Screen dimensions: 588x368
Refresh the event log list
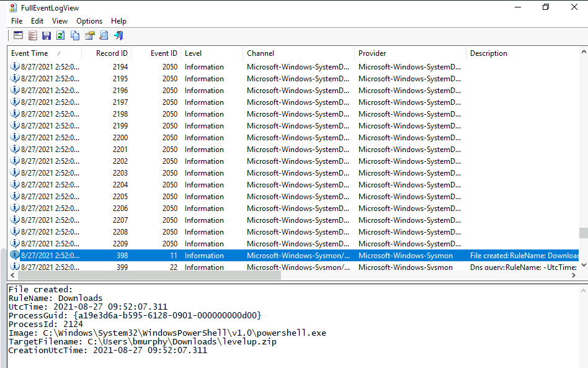point(60,35)
